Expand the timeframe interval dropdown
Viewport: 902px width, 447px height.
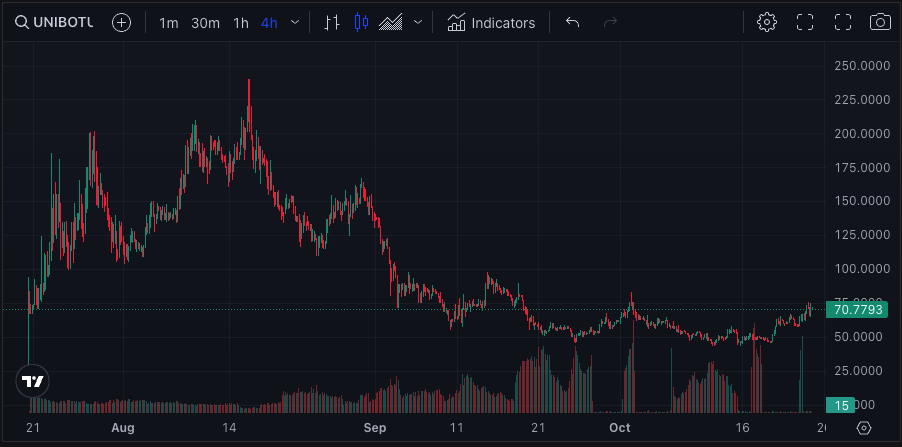pos(295,23)
